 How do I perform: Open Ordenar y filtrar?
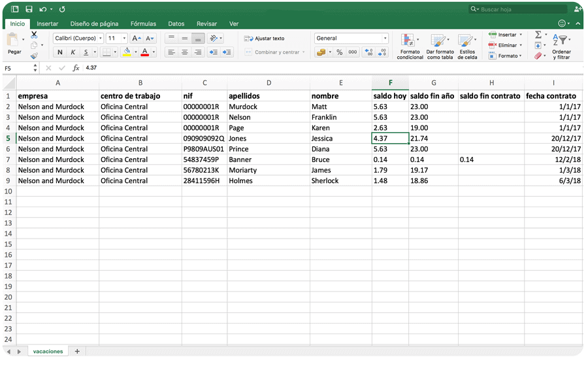tap(561, 46)
